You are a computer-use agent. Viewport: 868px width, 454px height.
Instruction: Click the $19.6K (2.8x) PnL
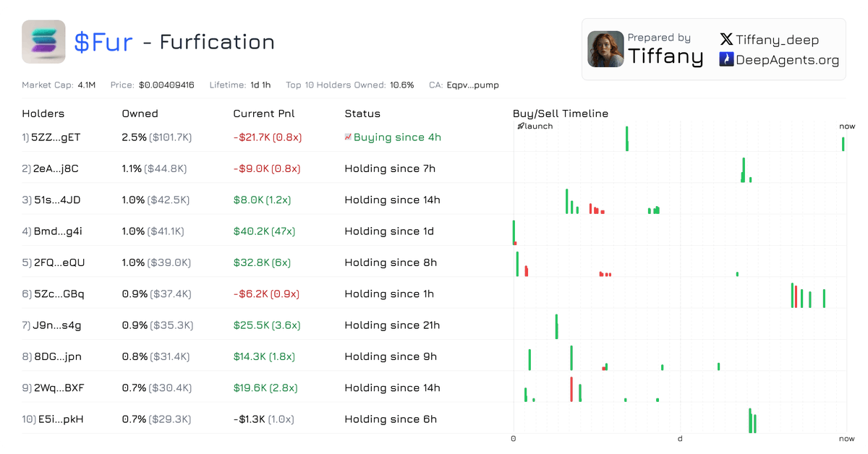(265, 387)
